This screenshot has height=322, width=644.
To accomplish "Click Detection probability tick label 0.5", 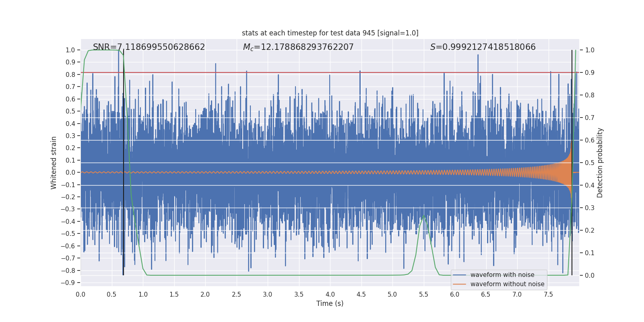I will tap(590, 163).
